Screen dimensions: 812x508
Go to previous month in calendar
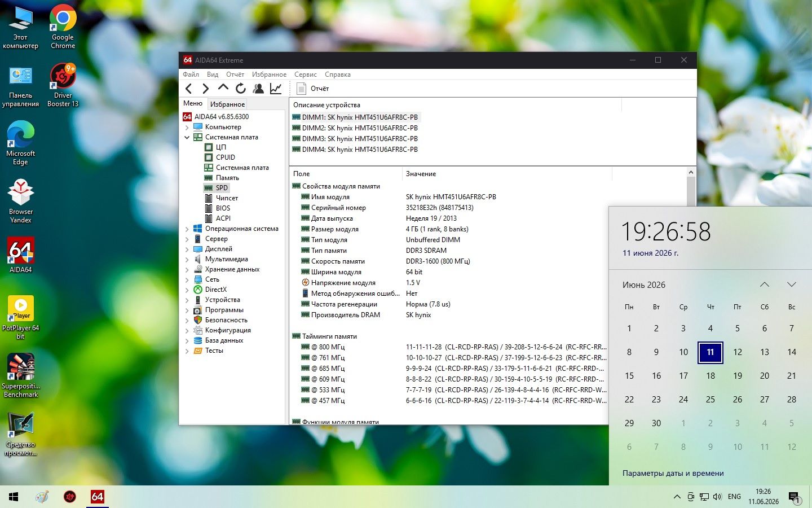click(x=765, y=284)
